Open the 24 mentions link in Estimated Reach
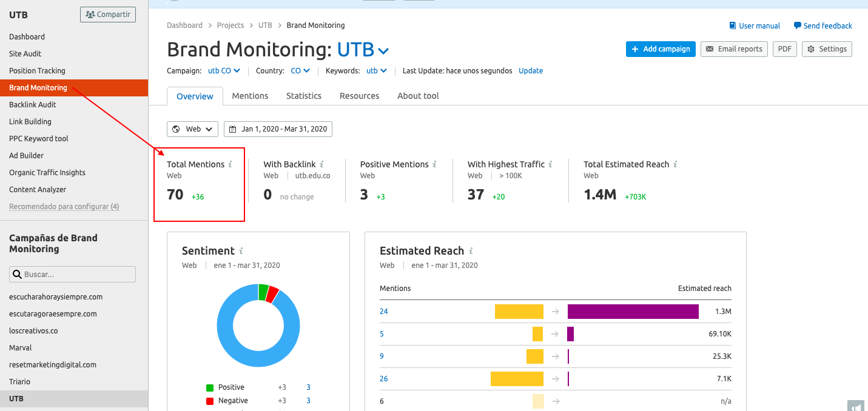Image resolution: width=868 pixels, height=411 pixels. (383, 311)
